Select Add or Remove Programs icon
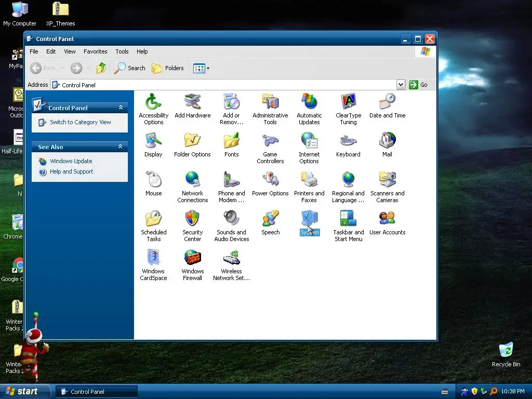Screen dimensions: 532x399 (231, 102)
